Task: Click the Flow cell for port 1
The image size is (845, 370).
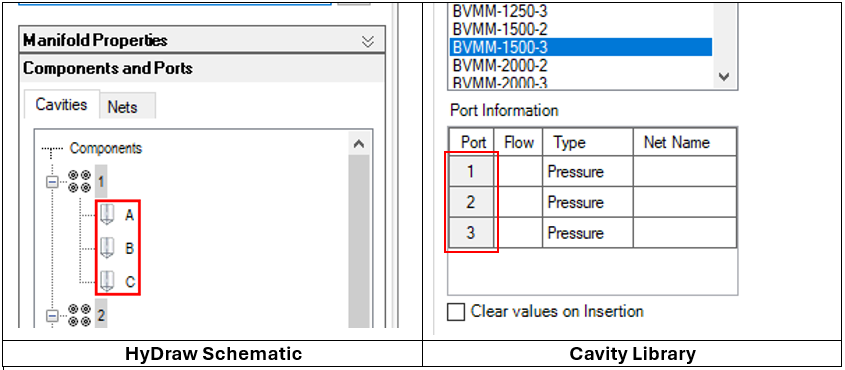Action: tap(518, 172)
